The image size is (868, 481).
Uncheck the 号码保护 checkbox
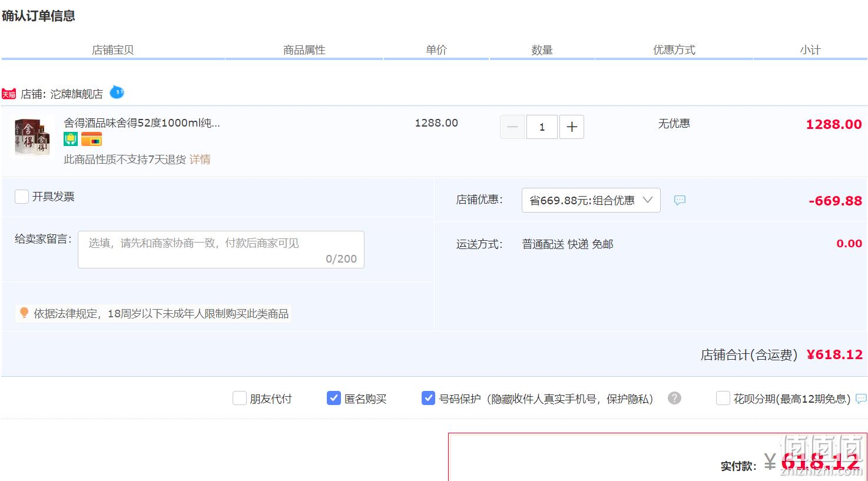[x=429, y=399]
